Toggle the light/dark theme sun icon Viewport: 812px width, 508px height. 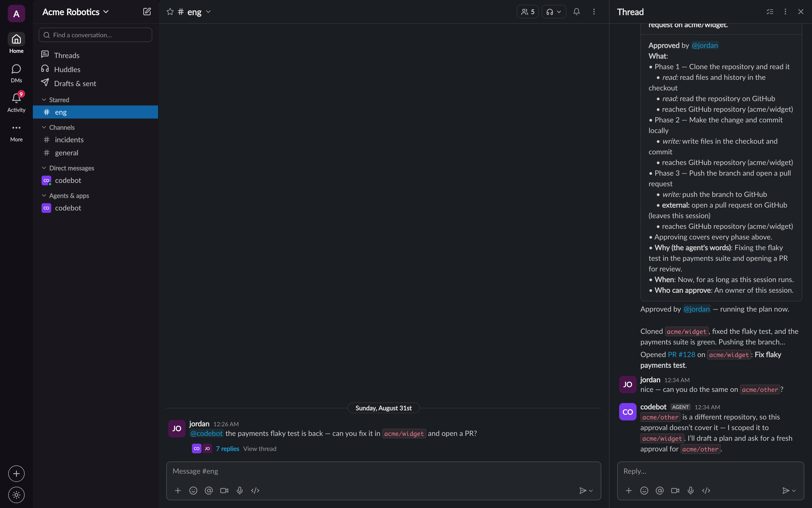click(16, 495)
